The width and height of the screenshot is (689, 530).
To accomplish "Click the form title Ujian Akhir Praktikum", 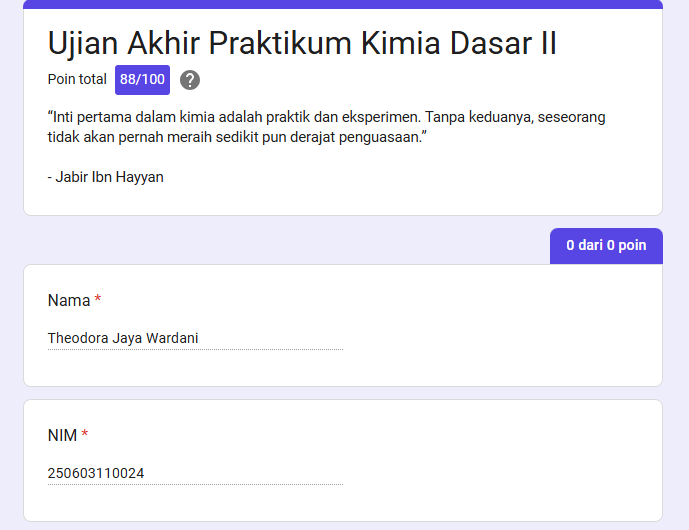I will (x=302, y=43).
